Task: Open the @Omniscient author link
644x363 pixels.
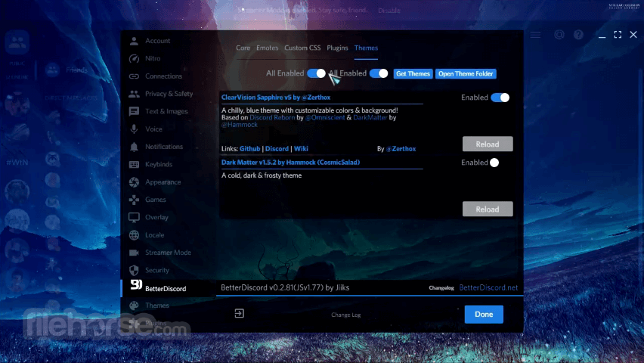Action: point(325,117)
